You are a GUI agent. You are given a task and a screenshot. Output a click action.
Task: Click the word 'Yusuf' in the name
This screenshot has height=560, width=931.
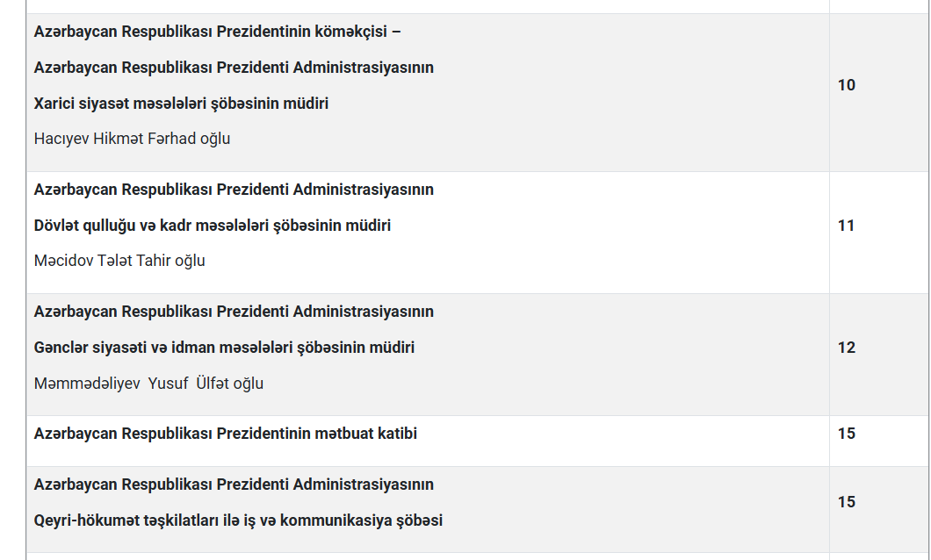tap(168, 384)
